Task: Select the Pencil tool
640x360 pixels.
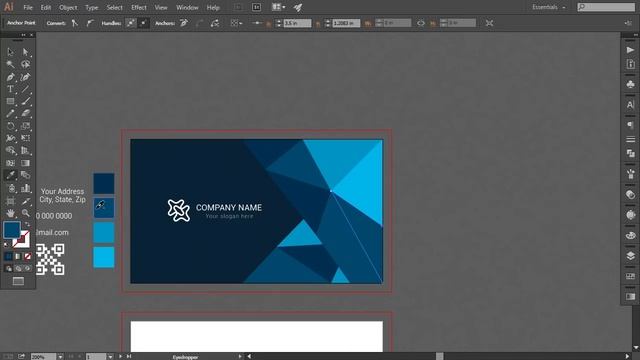Action: (x=10, y=113)
